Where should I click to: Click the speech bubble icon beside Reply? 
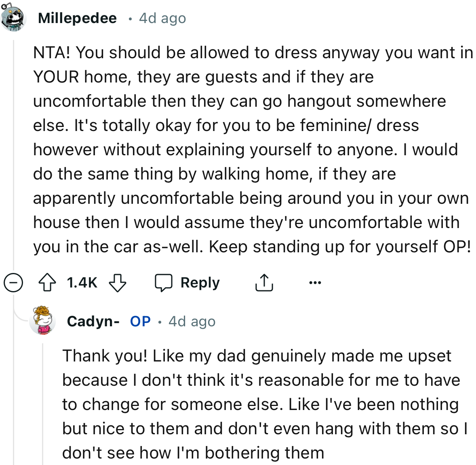pyautogui.click(x=164, y=283)
